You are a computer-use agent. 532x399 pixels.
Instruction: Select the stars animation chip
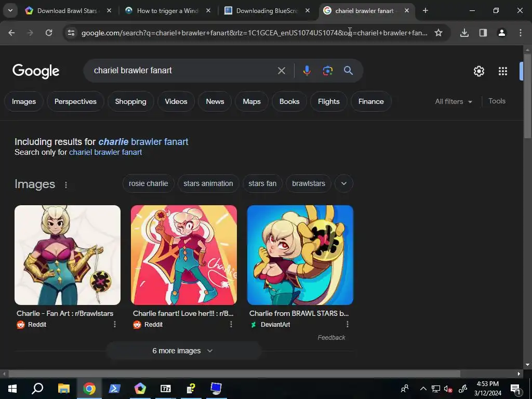[x=208, y=183]
